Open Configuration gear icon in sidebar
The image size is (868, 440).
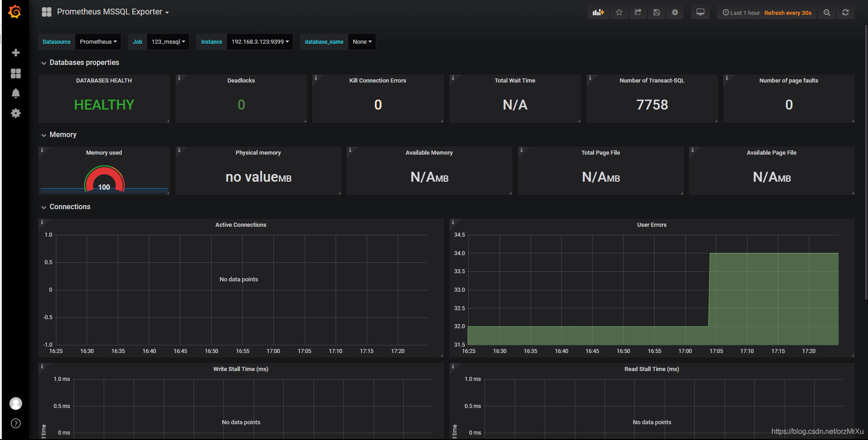16,113
